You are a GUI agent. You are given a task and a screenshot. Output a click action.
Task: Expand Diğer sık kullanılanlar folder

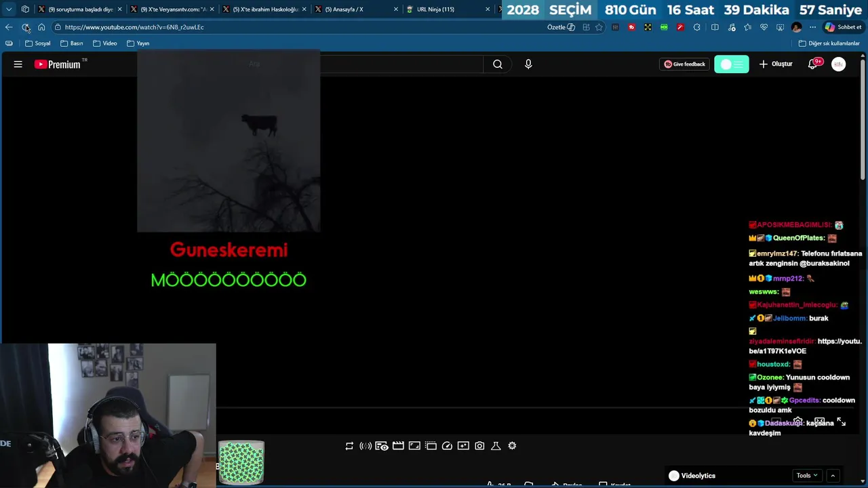click(829, 43)
